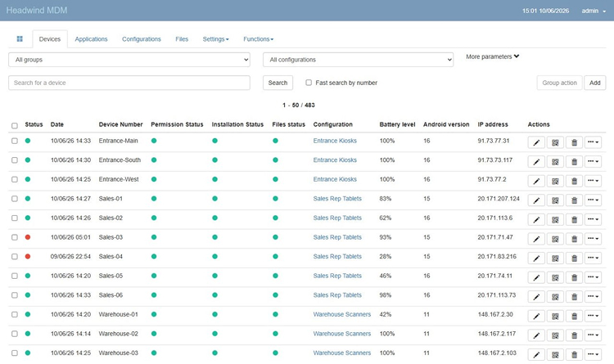Open the Settings menu
Viewport: 614px width, 364px height.
(x=215, y=39)
